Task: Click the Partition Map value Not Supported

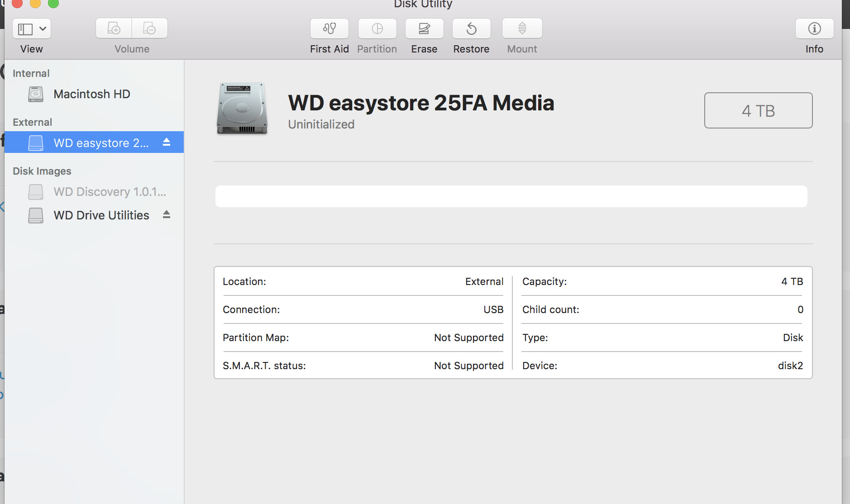Action: tap(469, 338)
